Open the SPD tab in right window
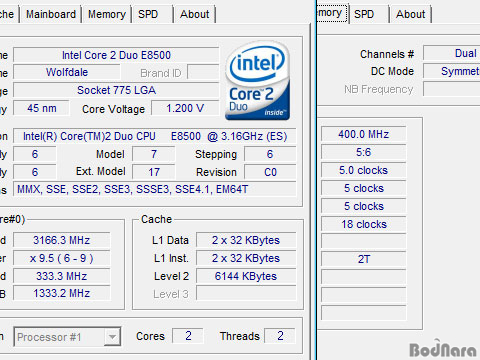This screenshot has height=360, width=480. point(369,14)
